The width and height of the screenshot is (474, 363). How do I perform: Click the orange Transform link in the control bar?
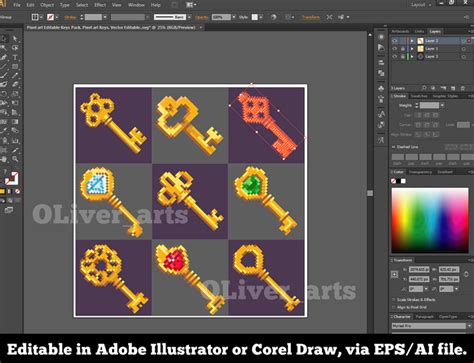[x=311, y=17]
